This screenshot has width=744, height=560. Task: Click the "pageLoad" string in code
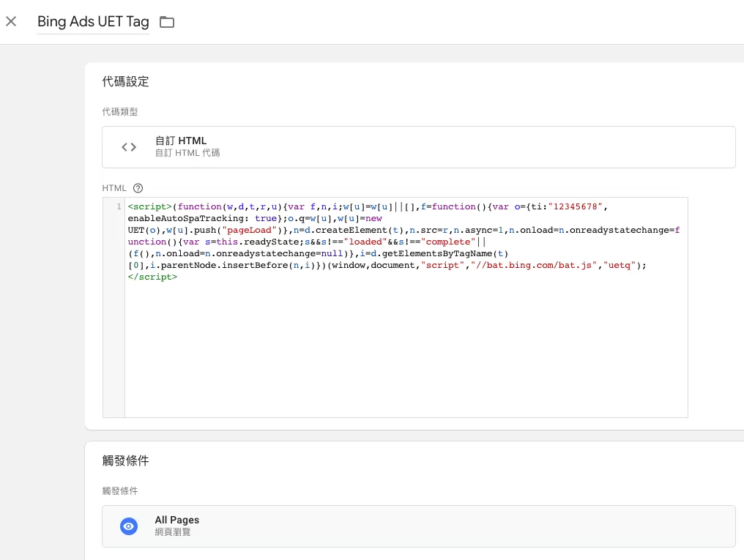click(x=250, y=230)
